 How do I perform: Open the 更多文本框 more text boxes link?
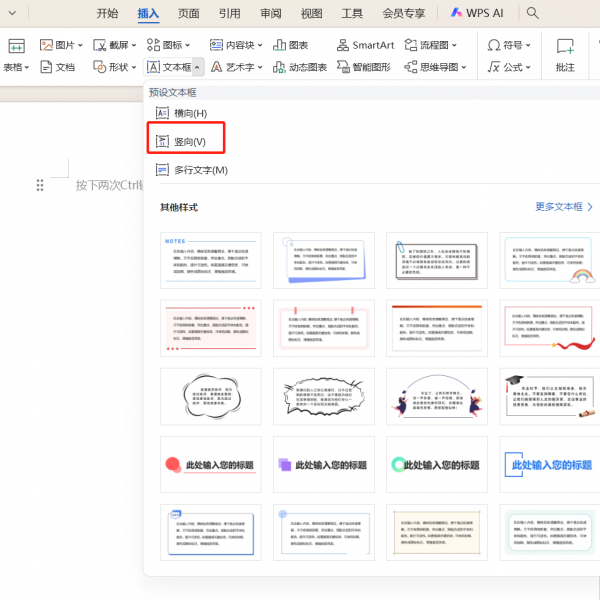pyautogui.click(x=564, y=207)
